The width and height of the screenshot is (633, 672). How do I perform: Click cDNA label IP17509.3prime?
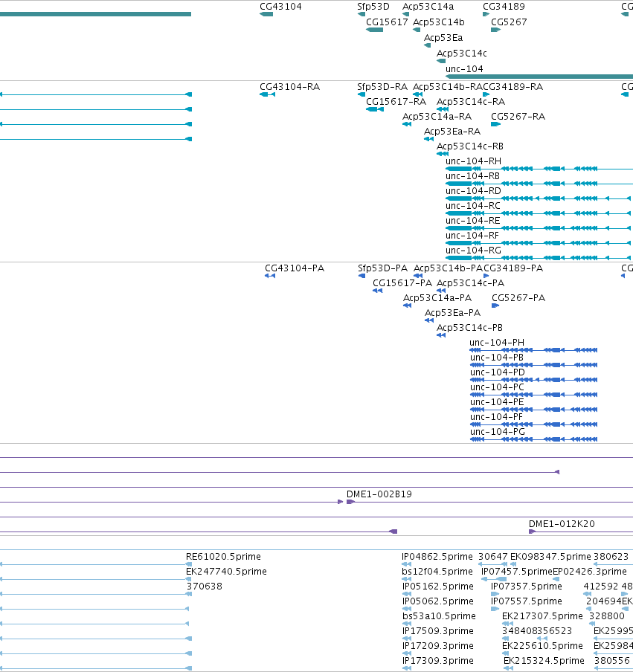438,631
